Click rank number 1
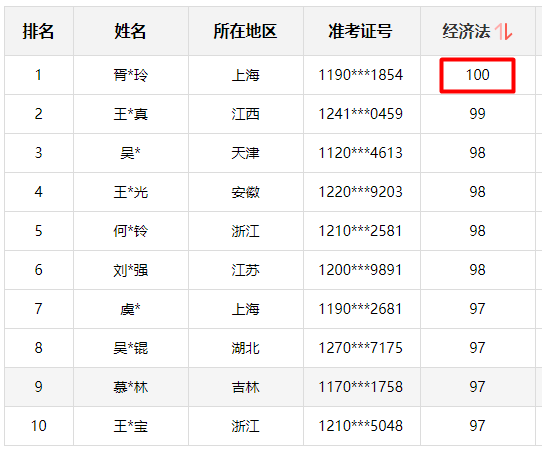 coord(38,75)
